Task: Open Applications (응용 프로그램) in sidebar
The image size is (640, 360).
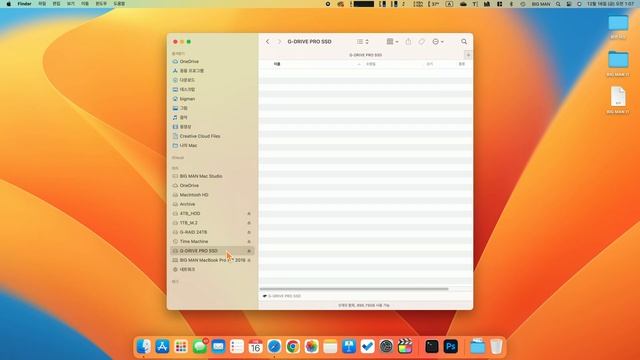Action: pos(191,71)
